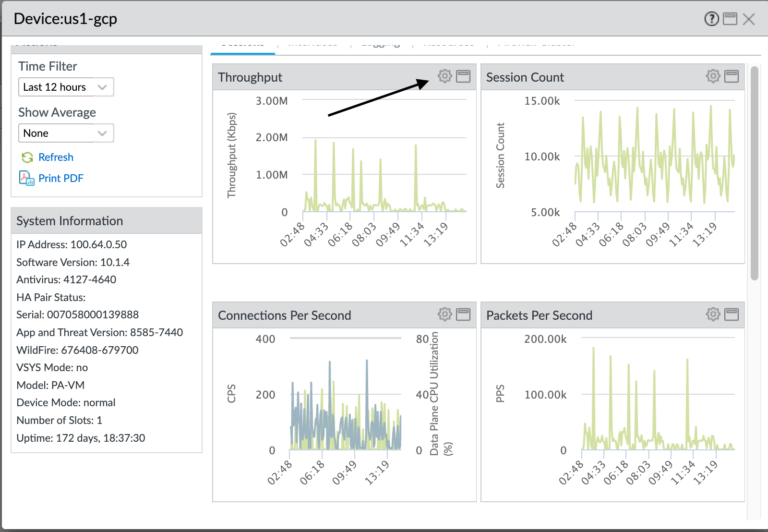Click the Print PDF document icon
The image size is (768, 532).
pyautogui.click(x=26, y=178)
